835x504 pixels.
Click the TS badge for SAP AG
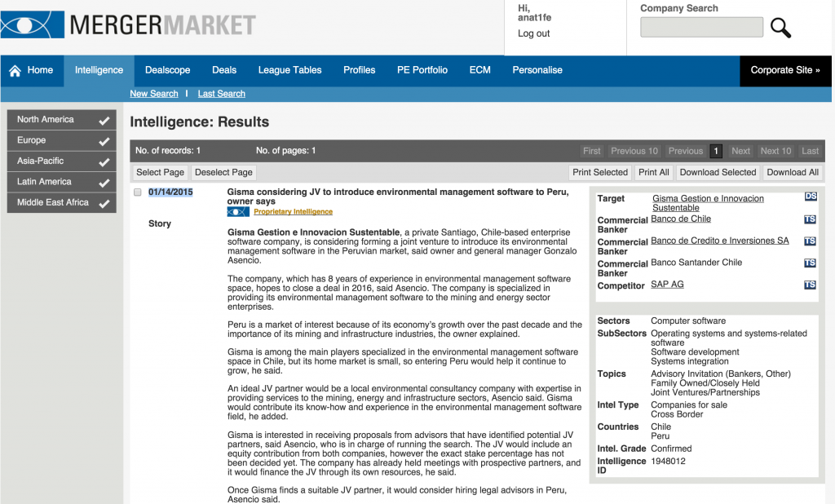[810, 285]
